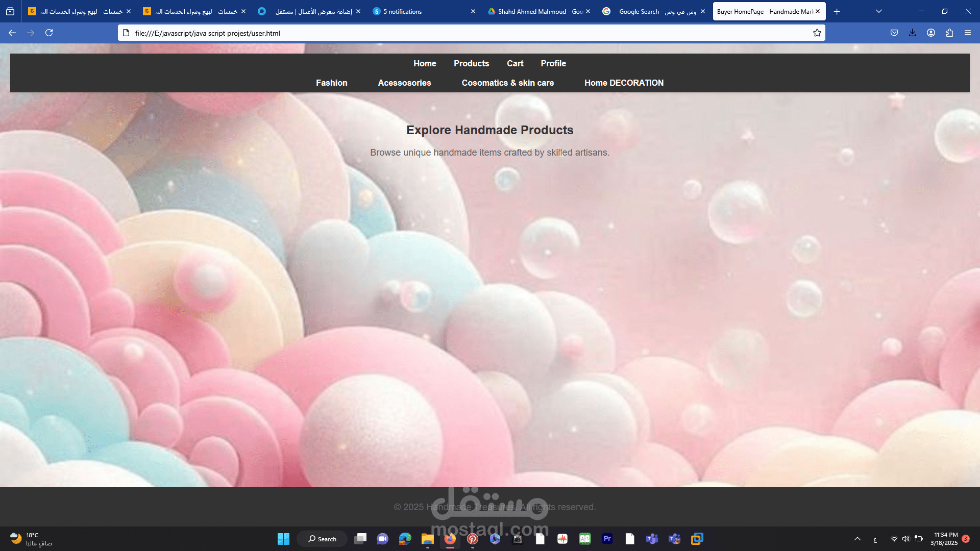
Task: Open the extensions puzzle icon
Action: pyautogui.click(x=949, y=33)
